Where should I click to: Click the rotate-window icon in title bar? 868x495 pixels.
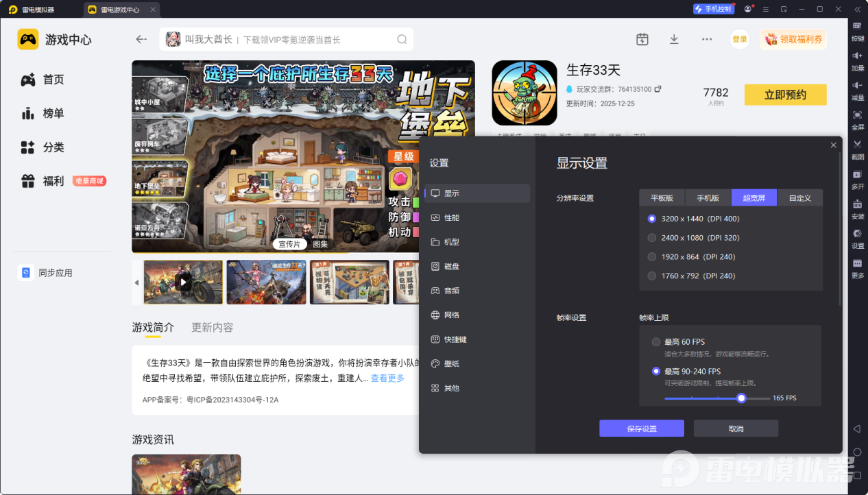pyautogui.click(x=784, y=9)
